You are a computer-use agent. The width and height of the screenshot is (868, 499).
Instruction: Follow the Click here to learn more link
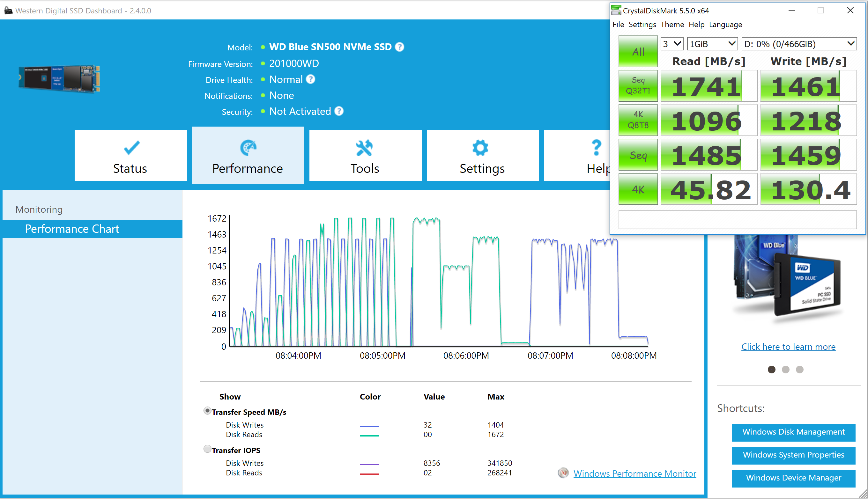788,347
